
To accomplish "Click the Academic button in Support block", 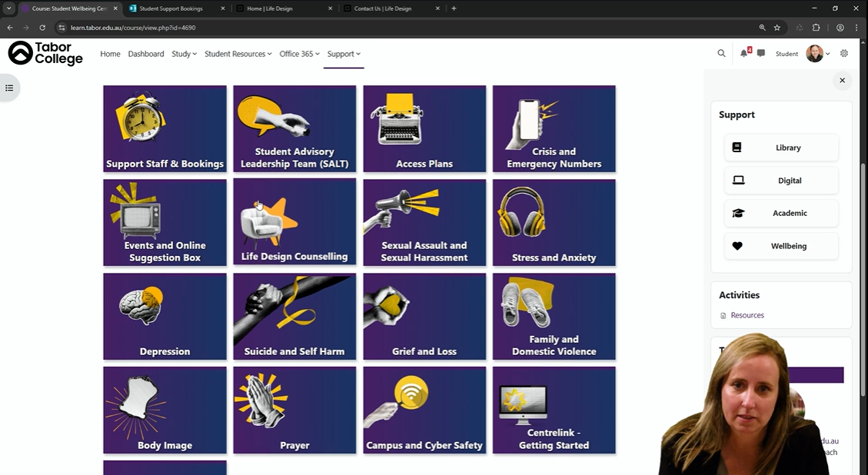I will coord(781,213).
